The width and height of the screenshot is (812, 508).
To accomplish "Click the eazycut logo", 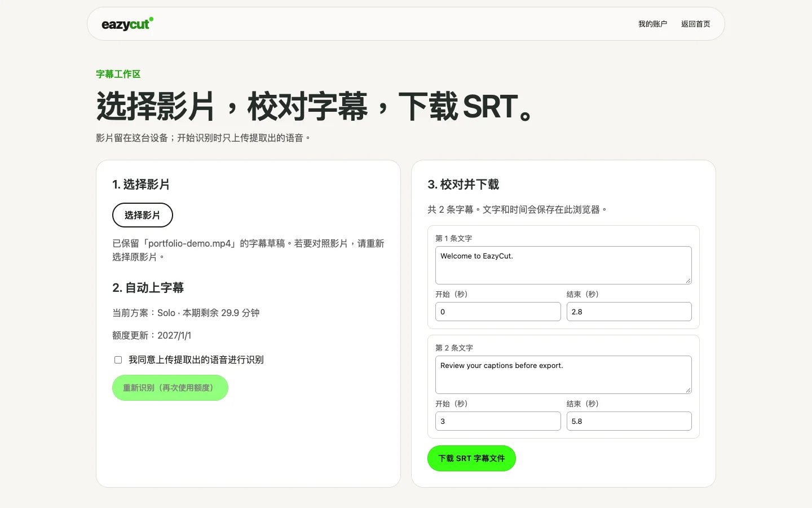I will [x=127, y=24].
